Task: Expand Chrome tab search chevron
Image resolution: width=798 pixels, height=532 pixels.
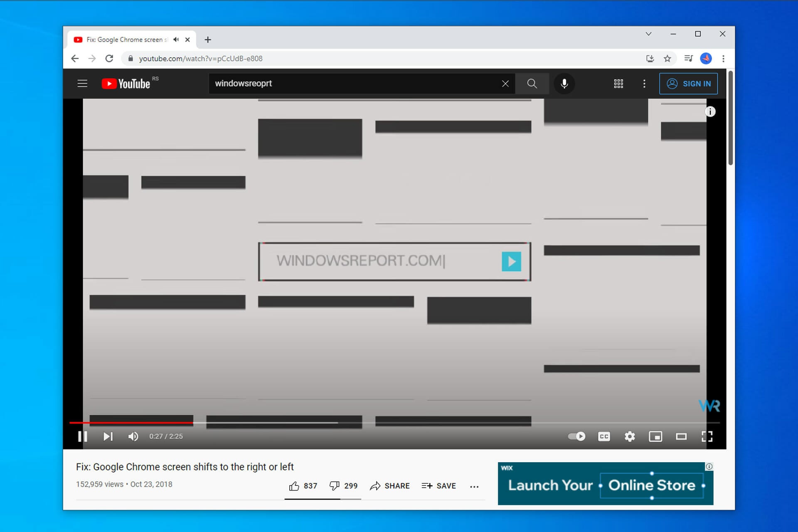Action: 648,34
